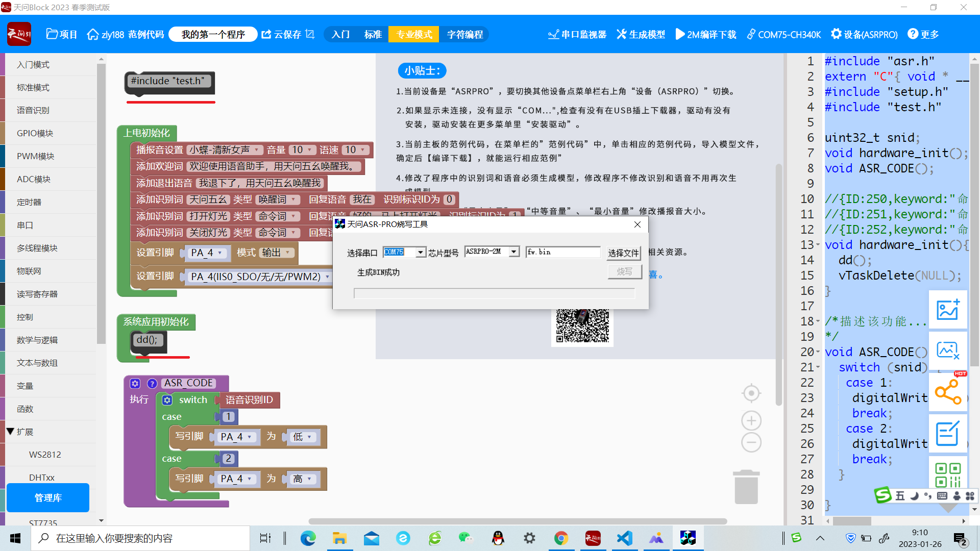Click the fw.bin file path field
This screenshot has width=980, height=551.
click(x=562, y=252)
